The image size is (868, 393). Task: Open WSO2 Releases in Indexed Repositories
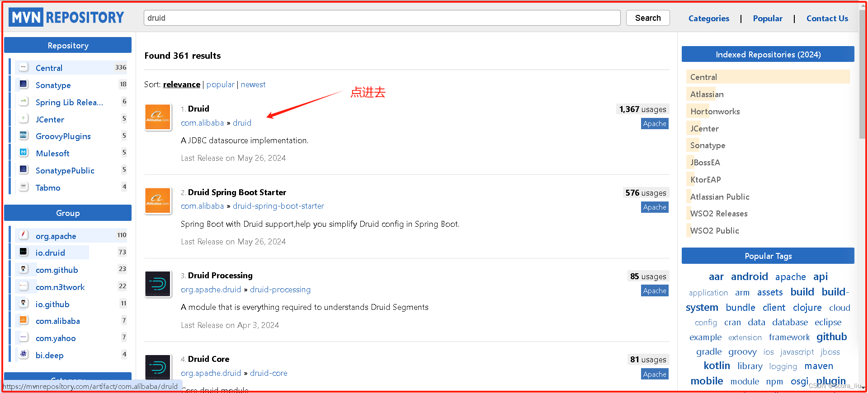pos(719,214)
